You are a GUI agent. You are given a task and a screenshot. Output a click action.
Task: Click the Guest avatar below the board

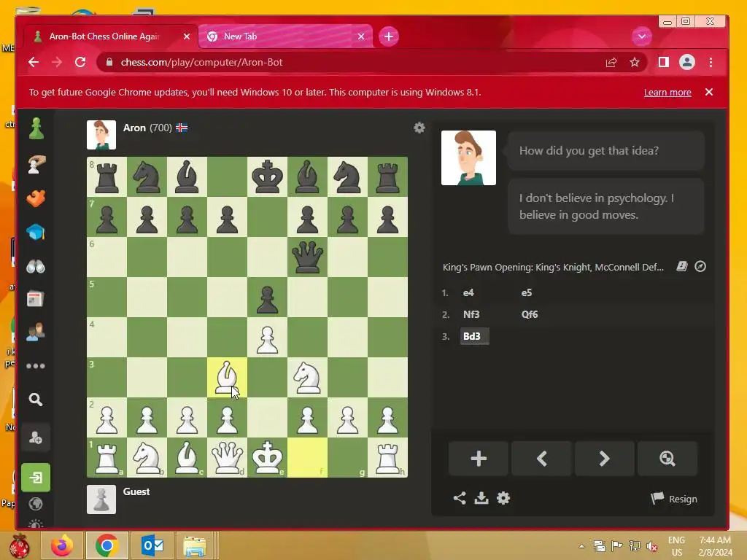point(101,499)
